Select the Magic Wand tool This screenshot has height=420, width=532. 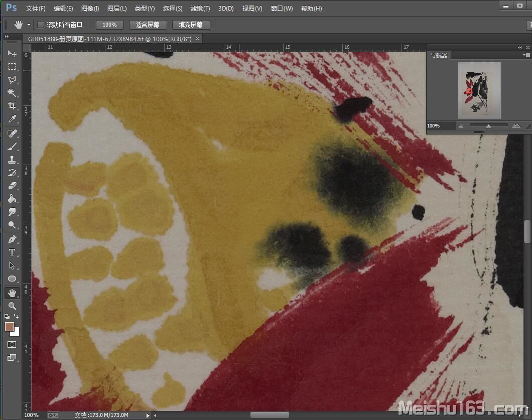[x=12, y=93]
